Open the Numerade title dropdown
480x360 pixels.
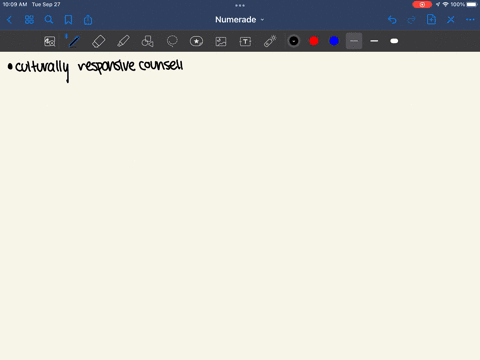point(239,20)
